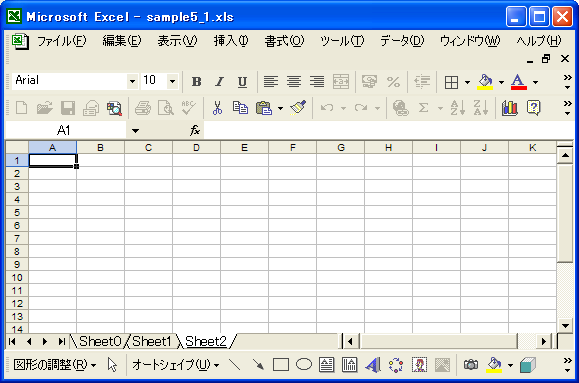Cut the selection with scissors icon
This screenshot has height=383, width=579.
[217, 108]
